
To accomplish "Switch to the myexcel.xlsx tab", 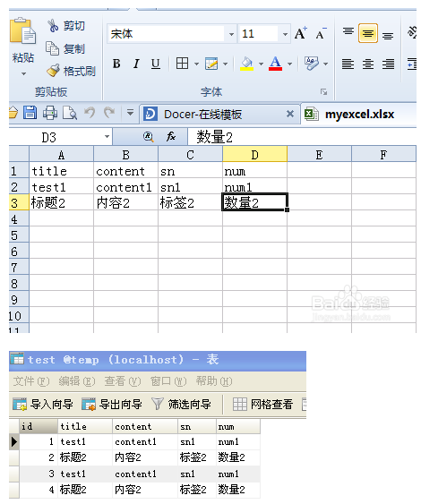I will (349, 114).
